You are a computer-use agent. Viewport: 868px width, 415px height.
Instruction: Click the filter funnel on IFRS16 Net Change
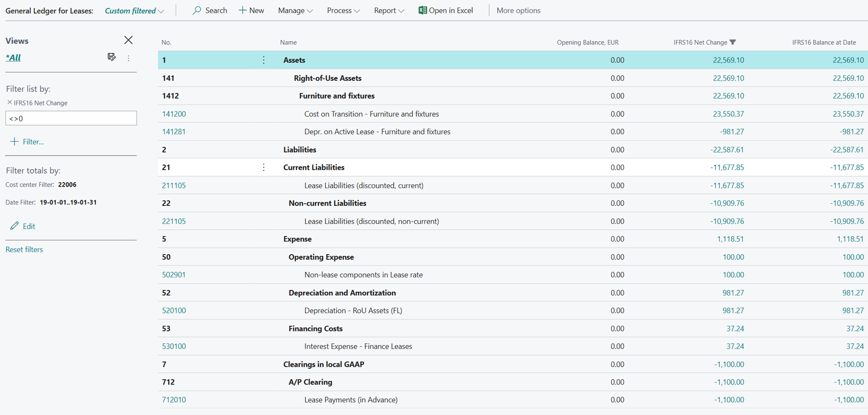(x=732, y=42)
